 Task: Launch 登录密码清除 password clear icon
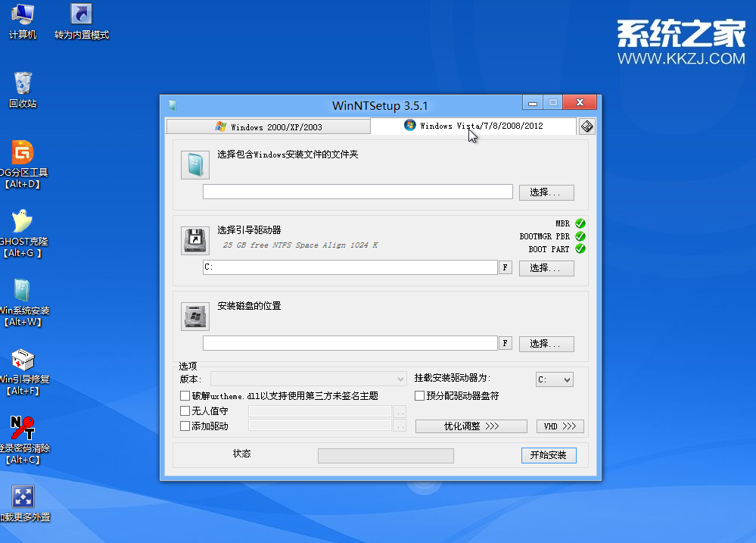click(x=23, y=429)
